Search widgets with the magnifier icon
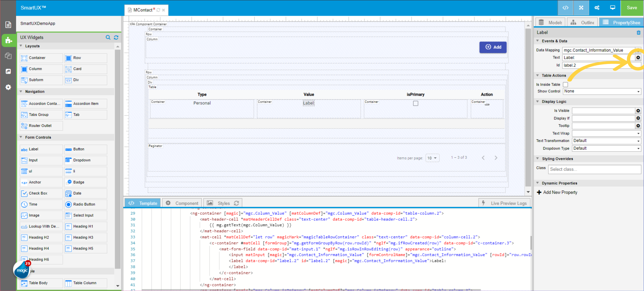Image resolution: width=644 pixels, height=291 pixels. (x=108, y=38)
